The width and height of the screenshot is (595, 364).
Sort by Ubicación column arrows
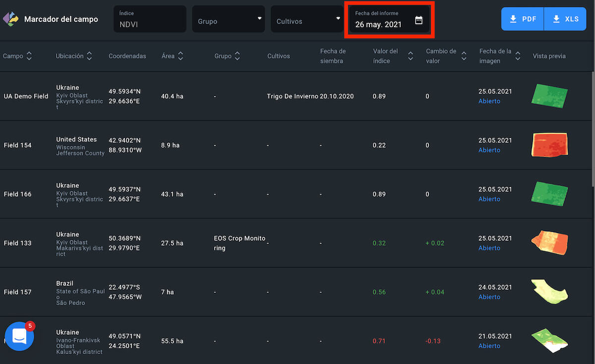89,56
